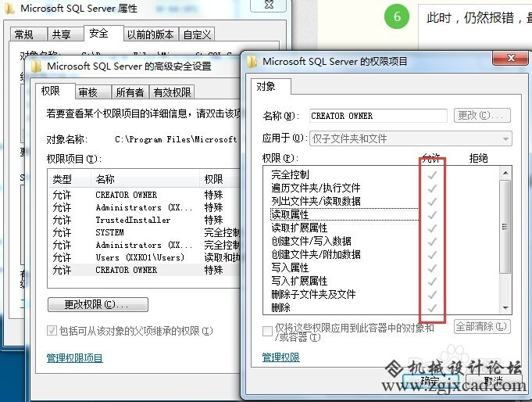Open 以前的版本 tab in properties window
The width and height of the screenshot is (532, 402).
pyautogui.click(x=151, y=34)
